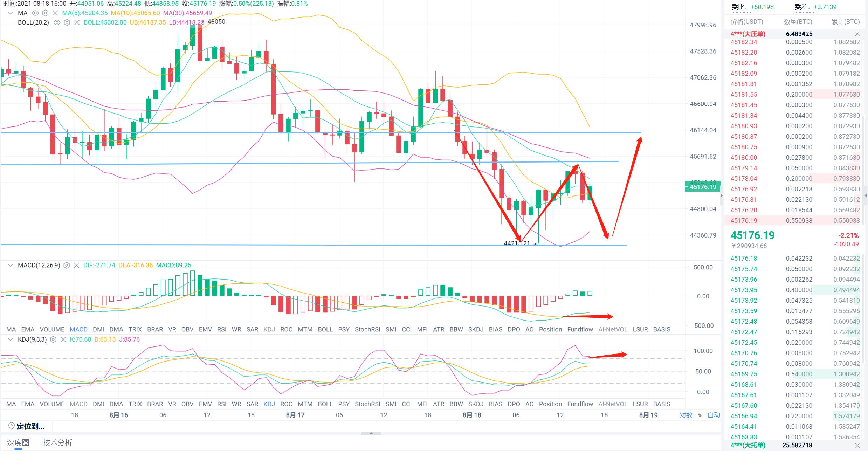Click the 定位到 location pin icon

click(x=12, y=426)
